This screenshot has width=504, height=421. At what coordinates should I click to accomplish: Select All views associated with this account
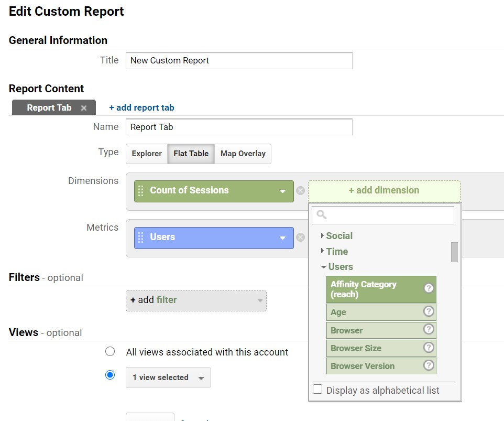coord(110,351)
